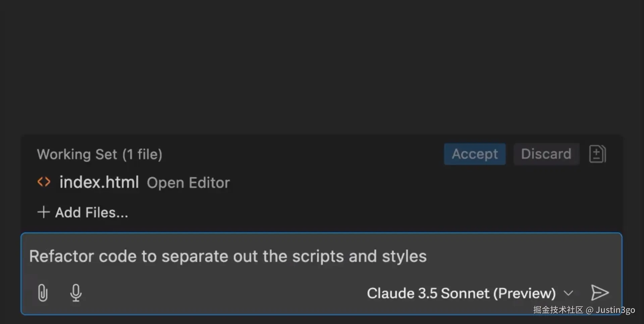Accept the working set changes

pos(475,154)
